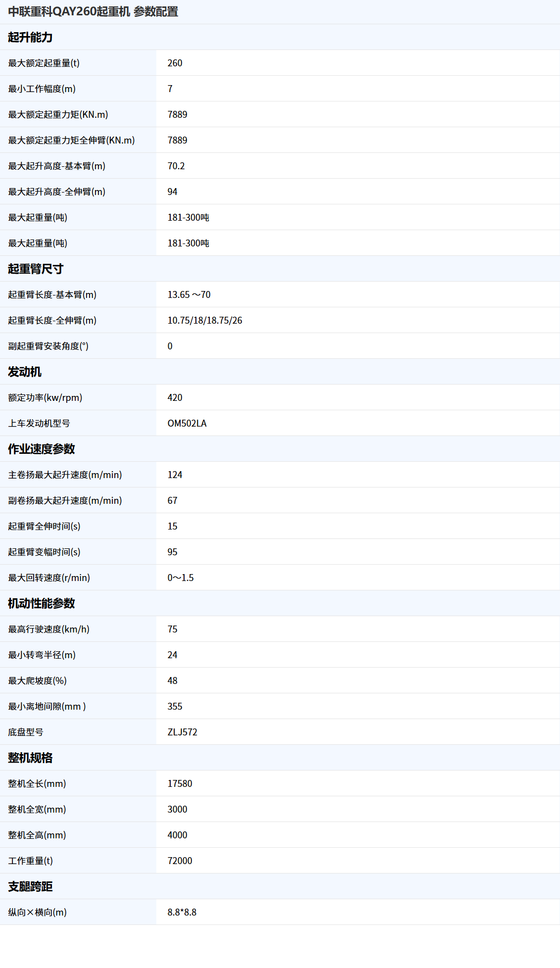Select the label 最大起升高度-全伸臂(m)

57,192
